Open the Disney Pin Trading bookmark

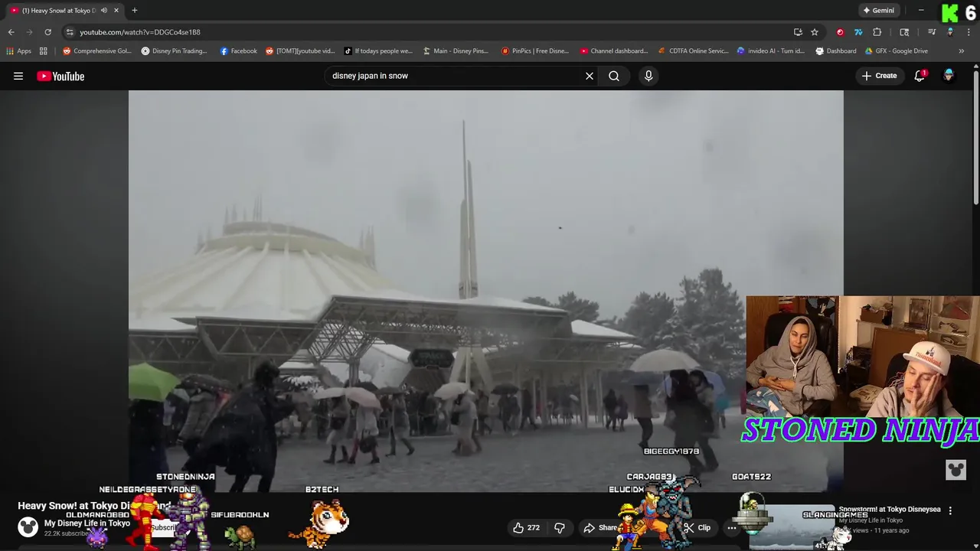tap(174, 51)
